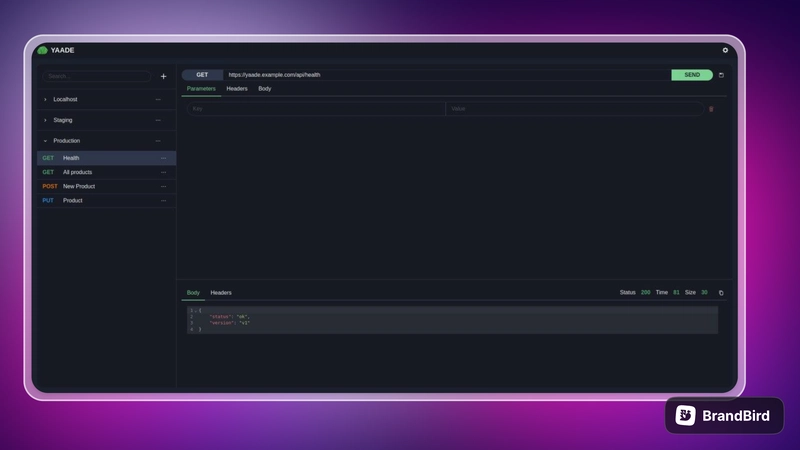Screen dimensions: 800x450
Task: Click the Production collection name
Action: (x=67, y=141)
